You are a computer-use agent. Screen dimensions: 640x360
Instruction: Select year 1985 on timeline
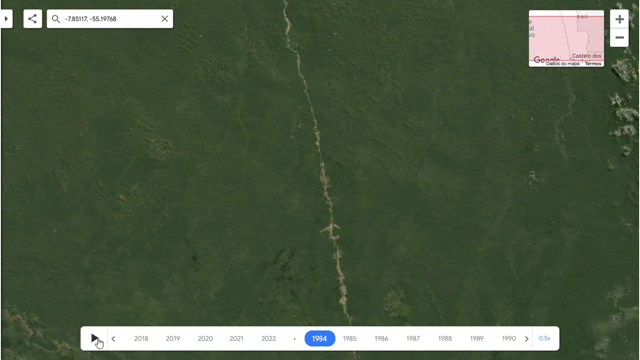[x=350, y=338]
